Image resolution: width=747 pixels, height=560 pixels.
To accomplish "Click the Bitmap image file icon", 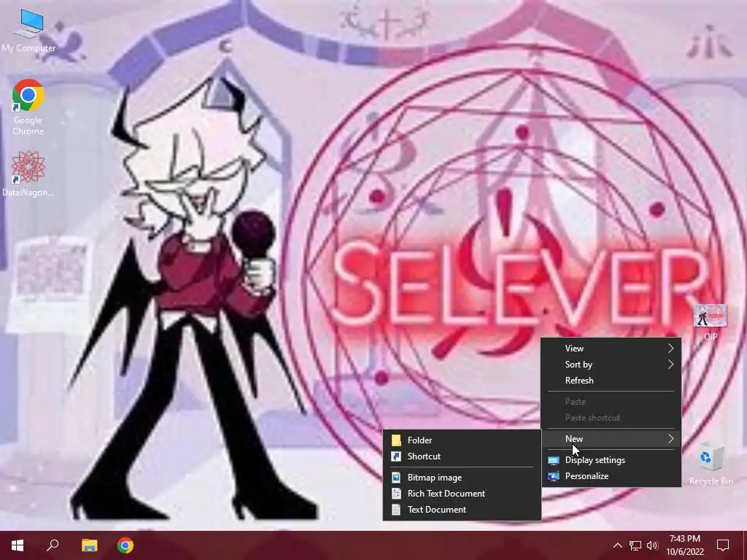I will (396, 477).
